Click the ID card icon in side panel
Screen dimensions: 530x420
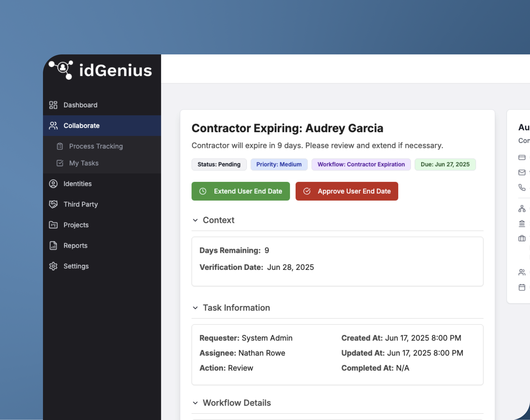click(x=522, y=157)
